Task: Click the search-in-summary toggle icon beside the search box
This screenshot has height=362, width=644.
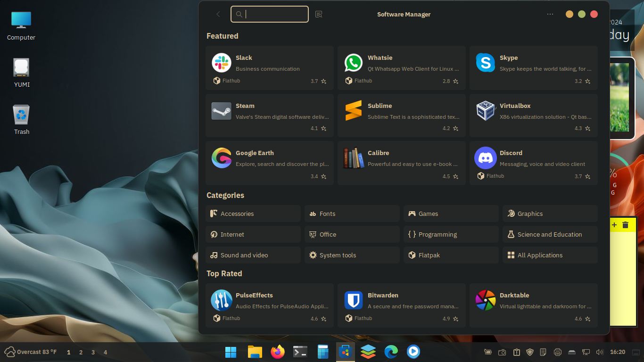Action: click(x=319, y=14)
